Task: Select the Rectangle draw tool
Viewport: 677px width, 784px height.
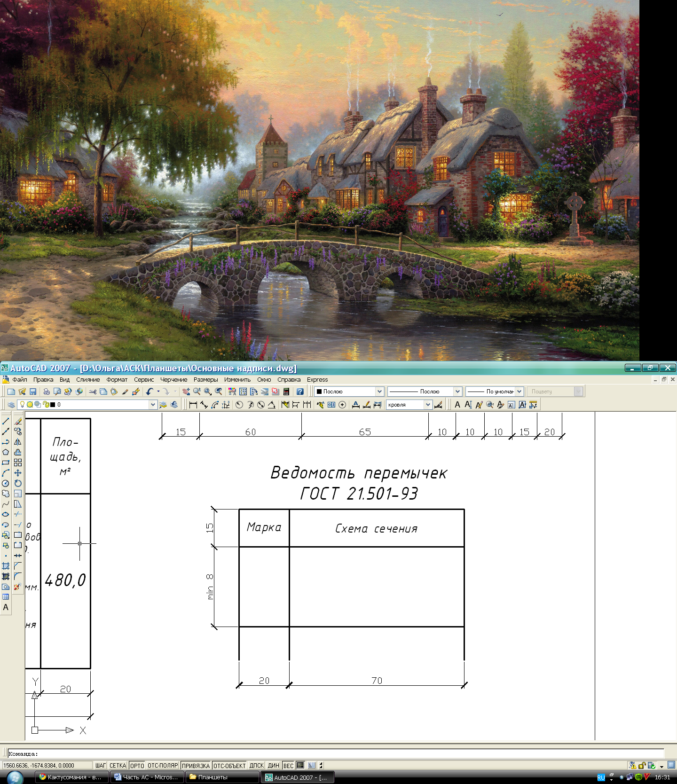Action: point(6,463)
